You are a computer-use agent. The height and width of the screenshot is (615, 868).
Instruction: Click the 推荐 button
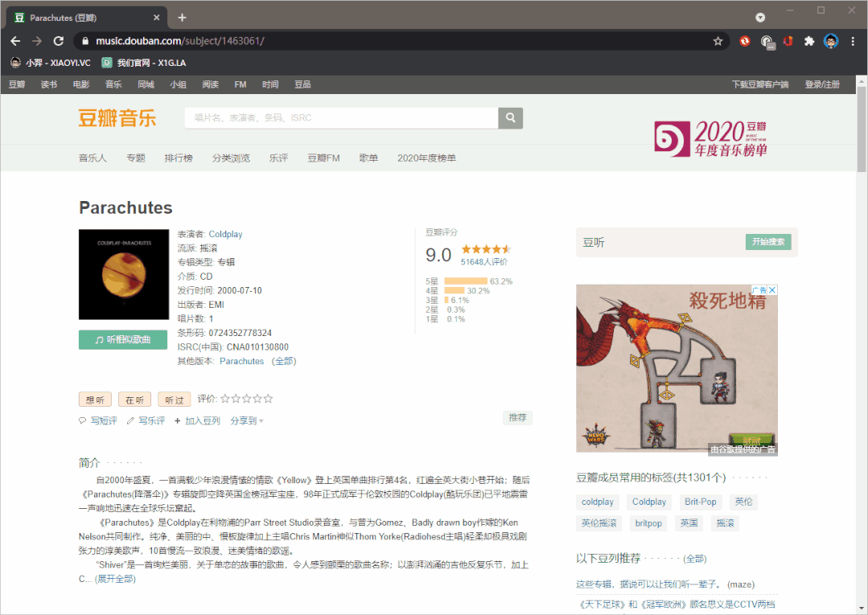[517, 417]
